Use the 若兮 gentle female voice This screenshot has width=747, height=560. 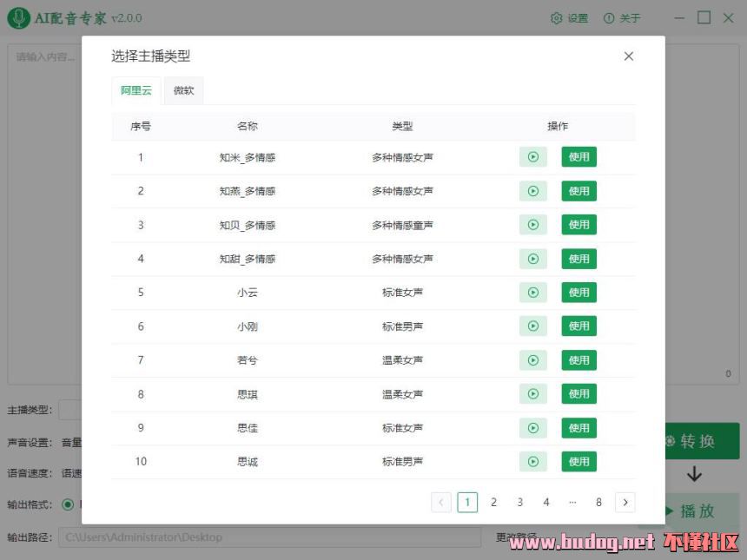click(578, 360)
